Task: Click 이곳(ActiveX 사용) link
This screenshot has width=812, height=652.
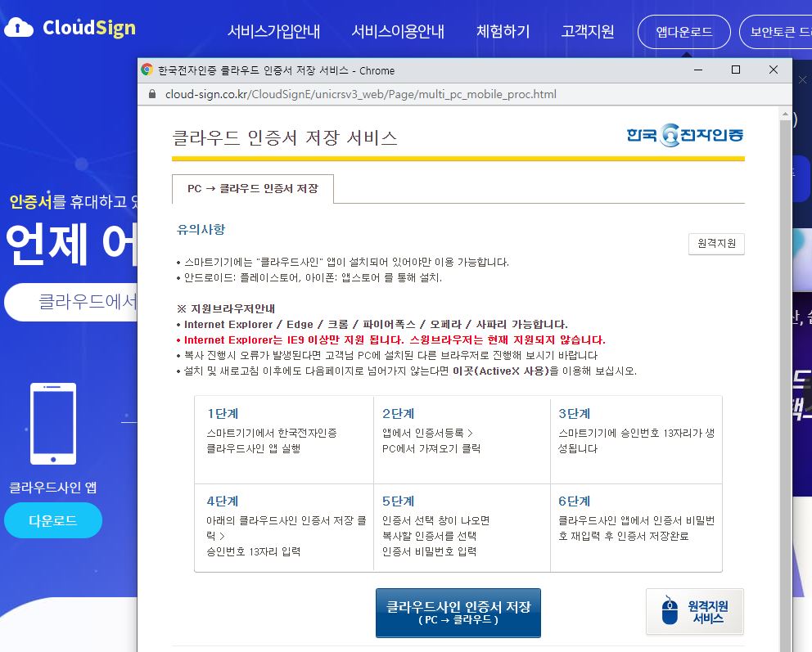Action: tap(500, 371)
